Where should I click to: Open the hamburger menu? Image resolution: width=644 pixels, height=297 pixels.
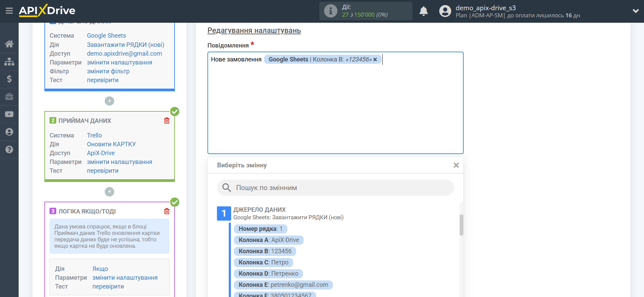pyautogui.click(x=9, y=11)
